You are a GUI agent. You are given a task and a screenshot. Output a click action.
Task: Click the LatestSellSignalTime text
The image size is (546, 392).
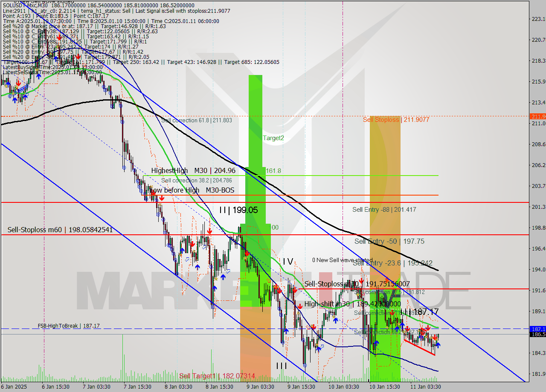click(52, 72)
